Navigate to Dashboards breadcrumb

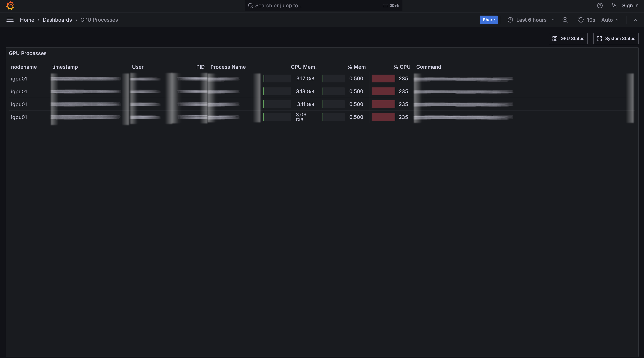[57, 20]
